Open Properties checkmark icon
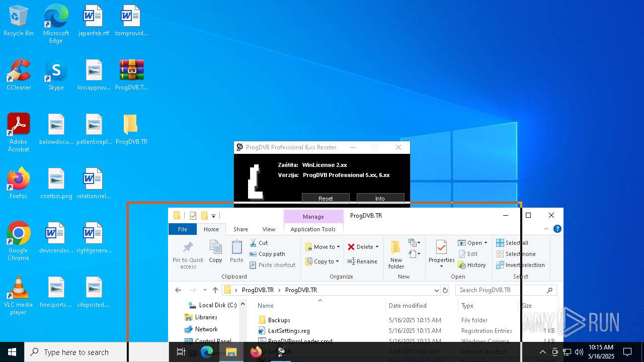This screenshot has width=644, height=362. tap(441, 247)
